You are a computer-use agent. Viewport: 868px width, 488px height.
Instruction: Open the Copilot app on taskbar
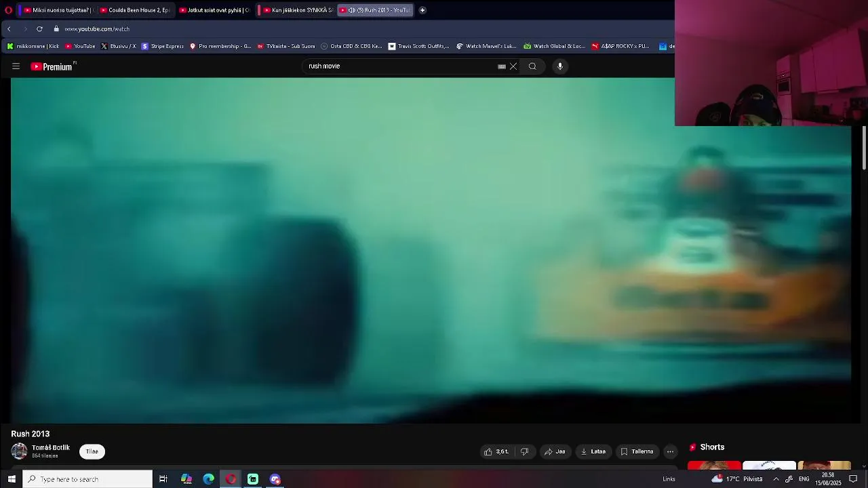(186, 479)
